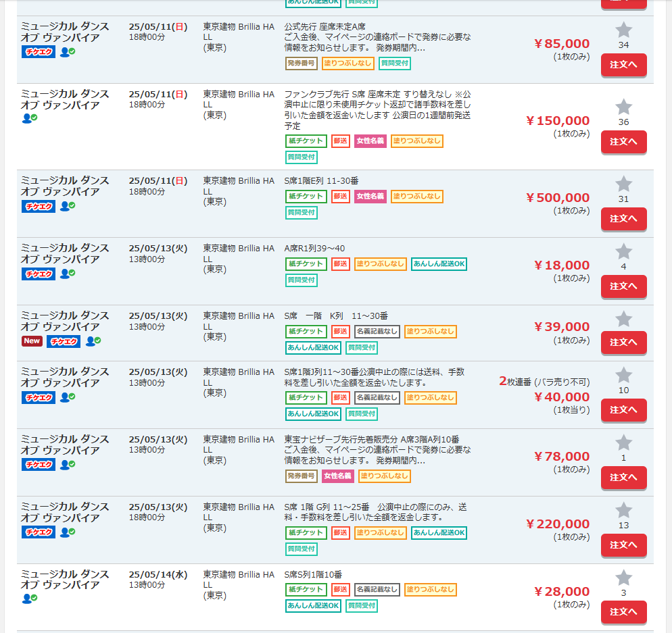This screenshot has width=672, height=633.
Task: Order the ¥85,000 ticket via 注文へ
Action: coord(623,65)
